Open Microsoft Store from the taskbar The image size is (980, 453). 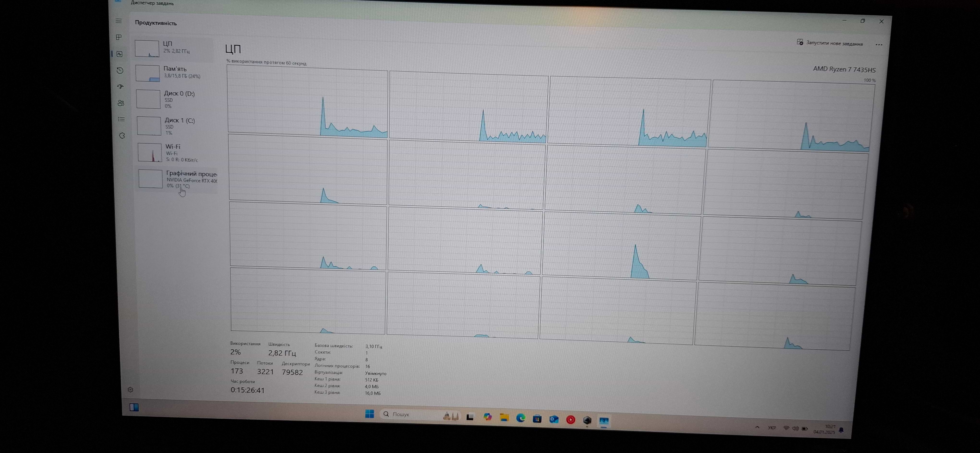click(x=537, y=419)
